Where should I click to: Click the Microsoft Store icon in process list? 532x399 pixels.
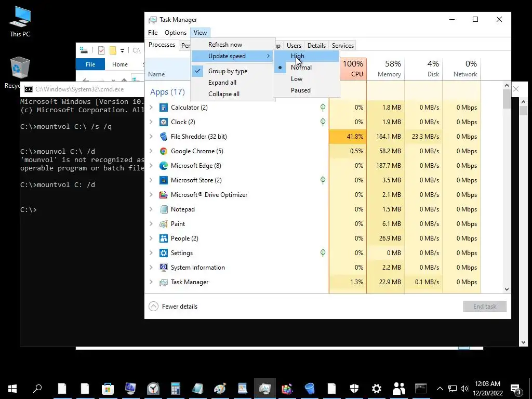164,180
